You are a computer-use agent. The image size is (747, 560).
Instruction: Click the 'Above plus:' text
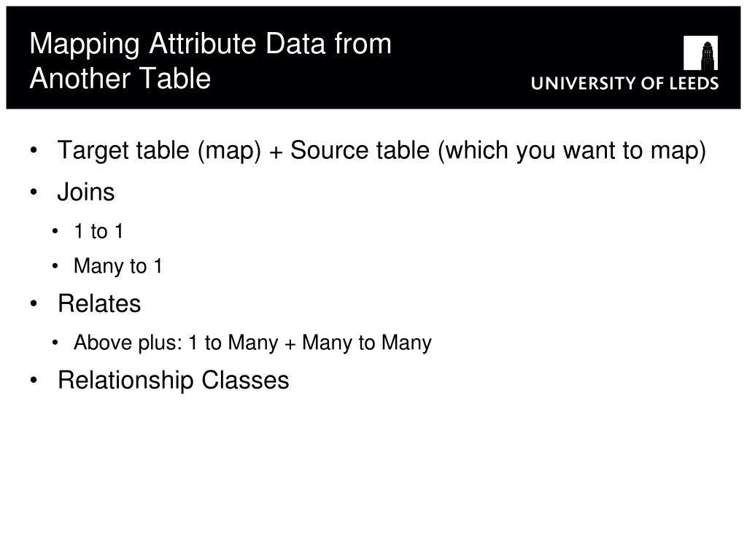click(128, 343)
